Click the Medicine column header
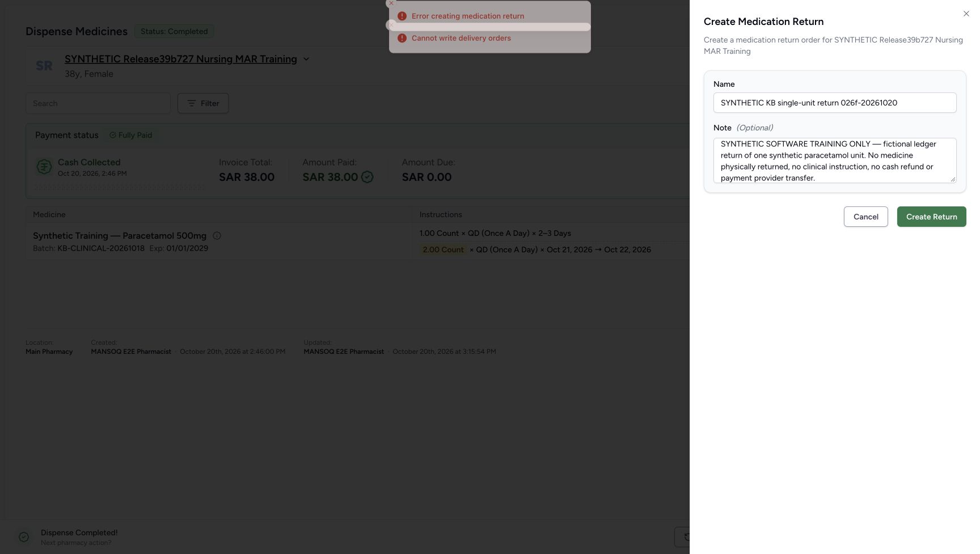This screenshot has width=980, height=554. click(x=49, y=214)
